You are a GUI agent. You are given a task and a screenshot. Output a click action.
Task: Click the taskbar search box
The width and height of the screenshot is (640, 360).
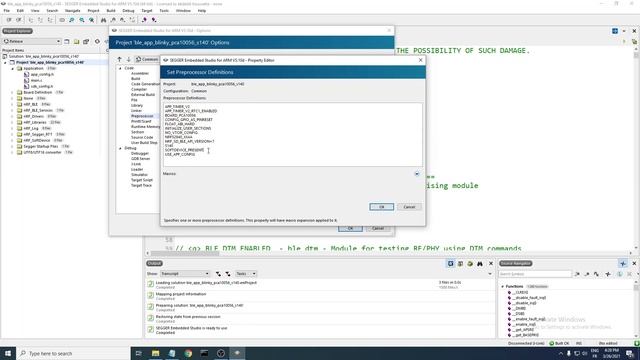click(73, 353)
